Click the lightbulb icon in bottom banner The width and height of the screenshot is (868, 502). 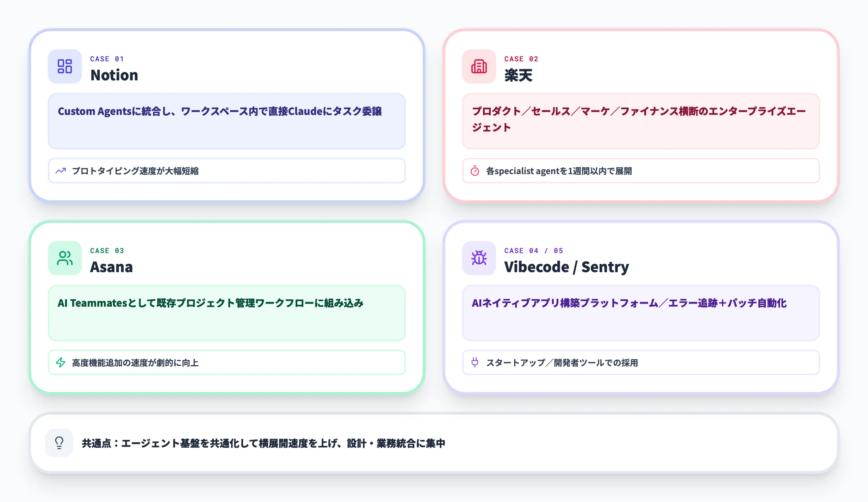tap(59, 443)
